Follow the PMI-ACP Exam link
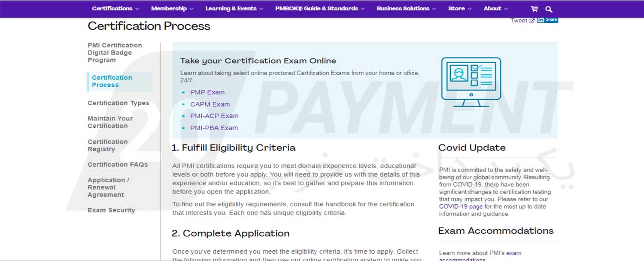 tap(214, 116)
